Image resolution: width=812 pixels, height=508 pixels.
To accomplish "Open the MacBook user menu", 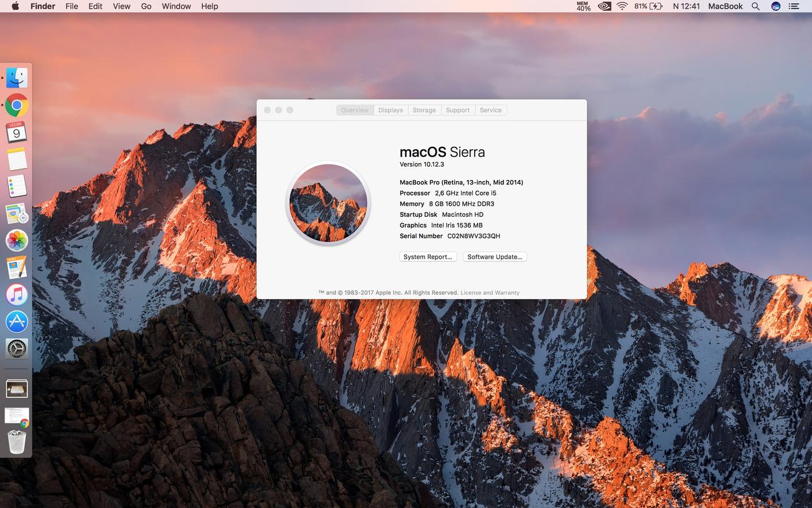I will tap(725, 6).
